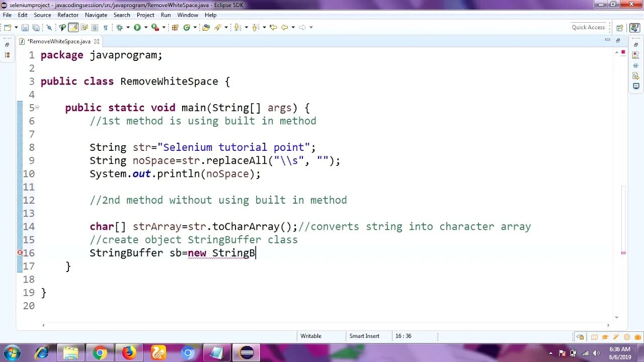Image resolution: width=644 pixels, height=362 pixels.
Task: Collapse the main method fold marker
Action: pos(37,107)
